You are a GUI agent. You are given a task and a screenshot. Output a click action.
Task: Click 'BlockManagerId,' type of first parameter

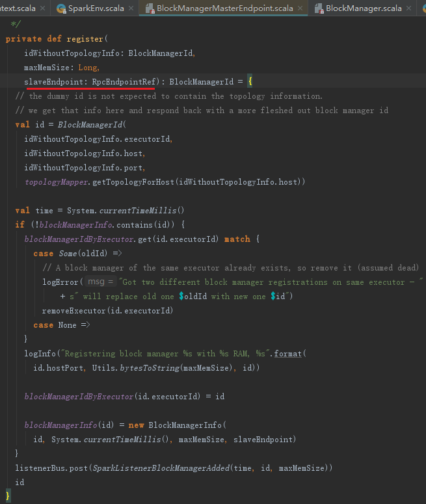pos(162,53)
